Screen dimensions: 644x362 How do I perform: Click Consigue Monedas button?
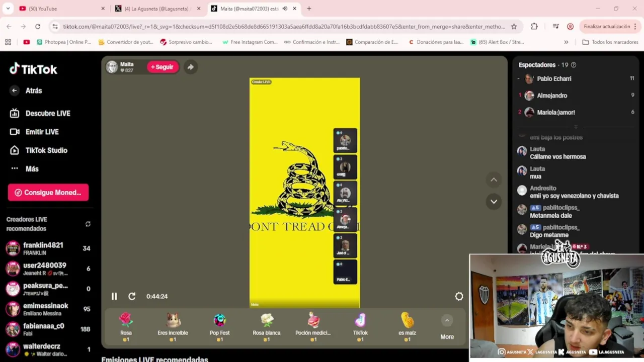point(48,193)
